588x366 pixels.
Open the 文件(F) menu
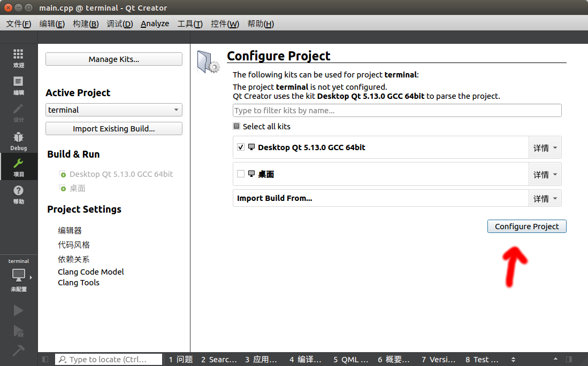click(18, 24)
